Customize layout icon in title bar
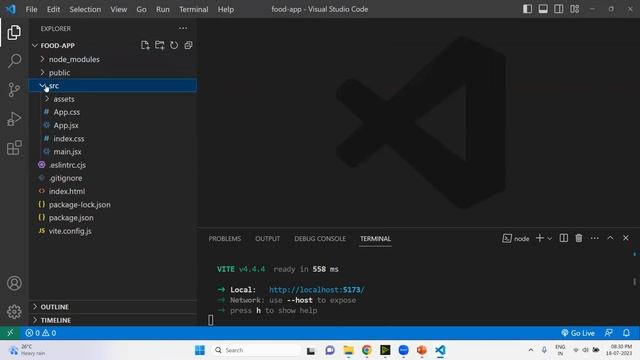The width and height of the screenshot is (640, 360). [574, 9]
